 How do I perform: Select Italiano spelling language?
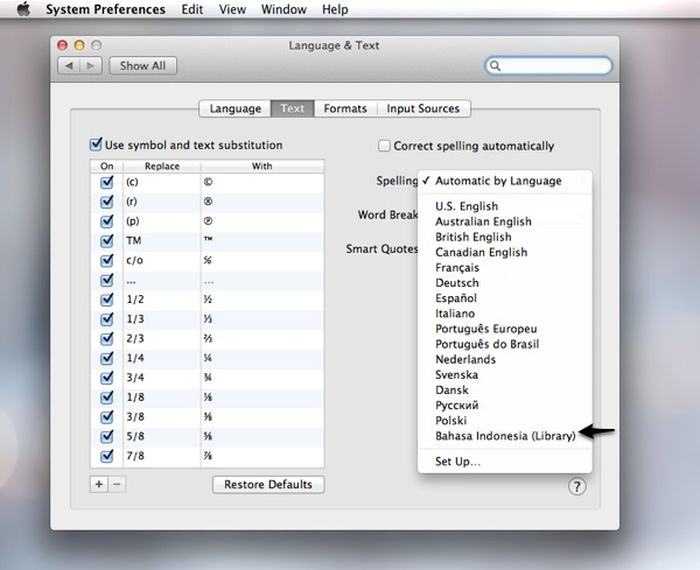click(x=505, y=313)
